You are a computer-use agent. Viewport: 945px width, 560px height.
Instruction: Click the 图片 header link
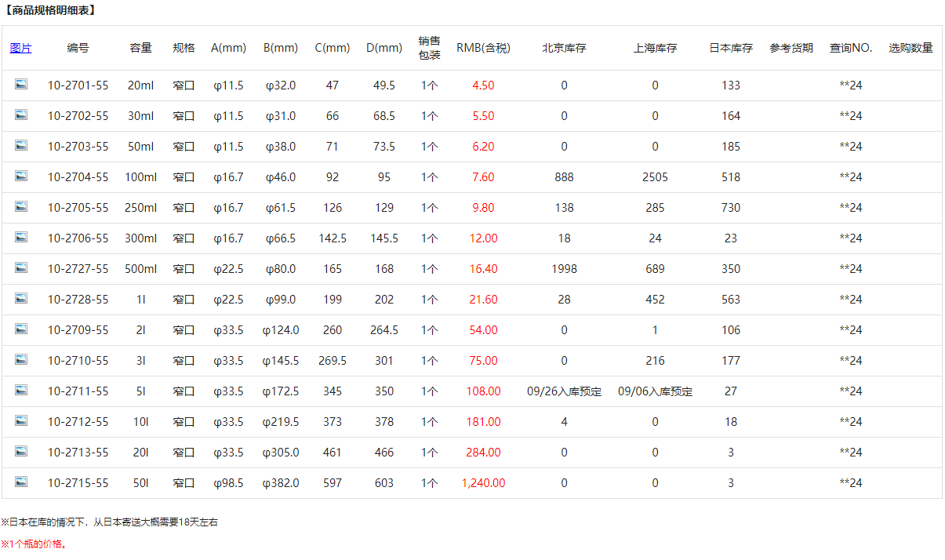click(21, 48)
